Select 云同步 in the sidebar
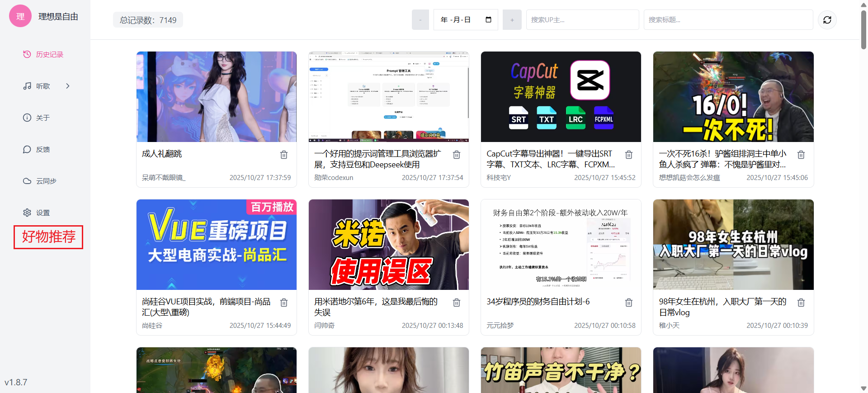The image size is (868, 393). pos(46,181)
